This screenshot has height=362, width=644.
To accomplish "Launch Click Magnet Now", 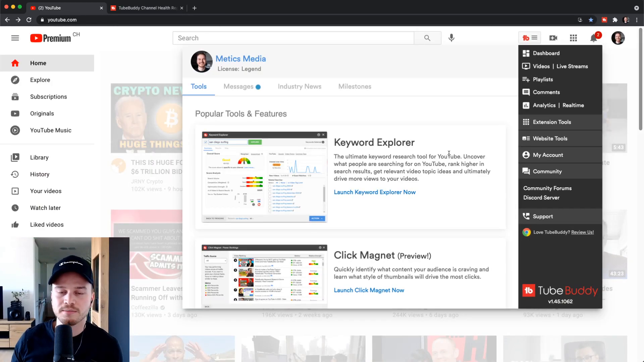I will [369, 290].
